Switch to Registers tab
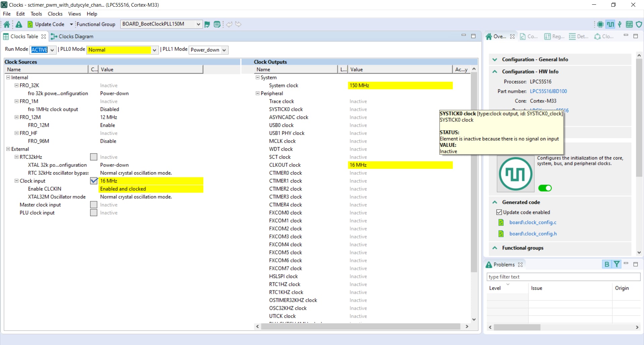The height and width of the screenshot is (345, 644). (554, 37)
